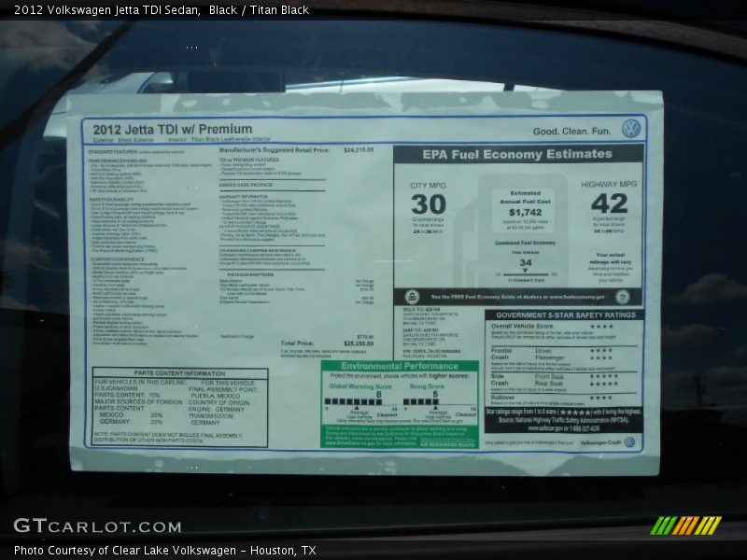Viewport: 747px width, 560px height.
Task: Click the total price '$25,255.00'
Action: [x=359, y=343]
